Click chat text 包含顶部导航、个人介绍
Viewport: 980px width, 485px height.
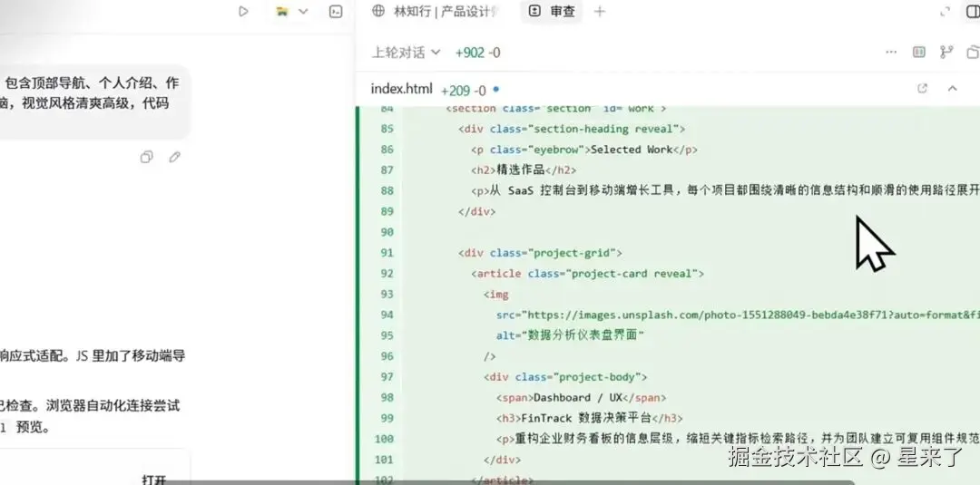pyautogui.click(x=92, y=83)
